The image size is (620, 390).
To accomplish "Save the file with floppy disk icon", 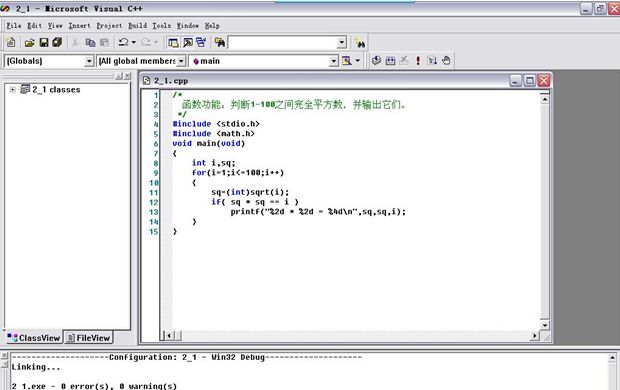I will (x=43, y=42).
